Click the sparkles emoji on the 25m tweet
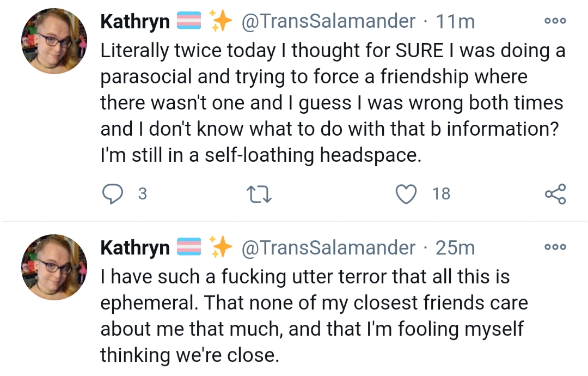This screenshot has width=588, height=376. [x=220, y=247]
